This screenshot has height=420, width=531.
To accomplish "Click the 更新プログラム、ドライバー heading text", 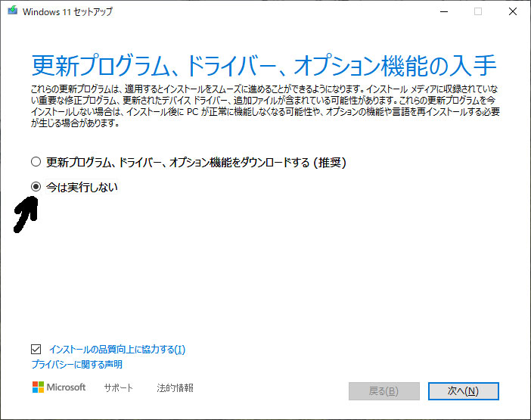I will pyautogui.click(x=264, y=65).
